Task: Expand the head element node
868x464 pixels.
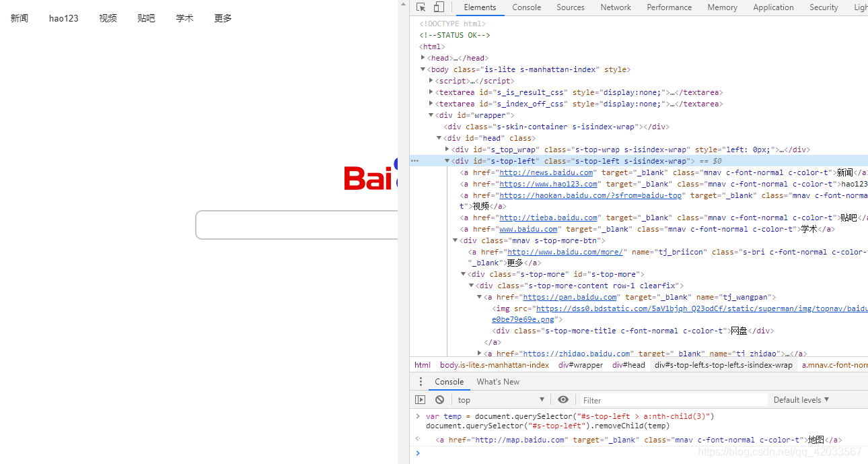Action: 423,58
